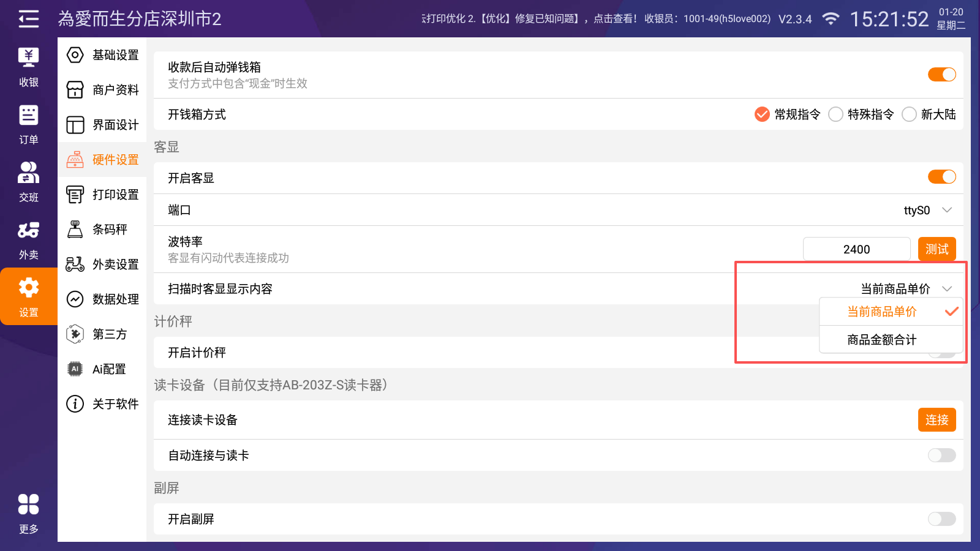Click the 更多 more apps icon

(x=28, y=514)
